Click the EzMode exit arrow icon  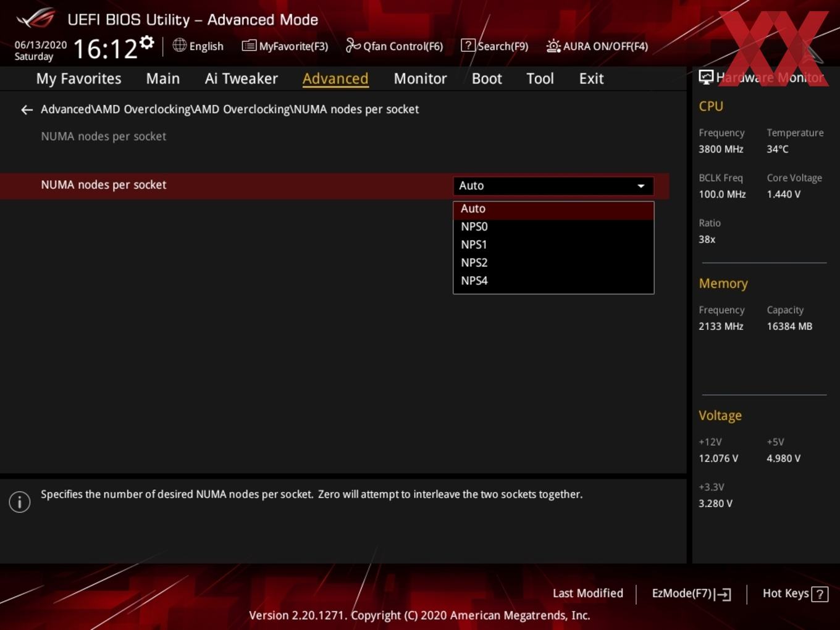tap(723, 594)
